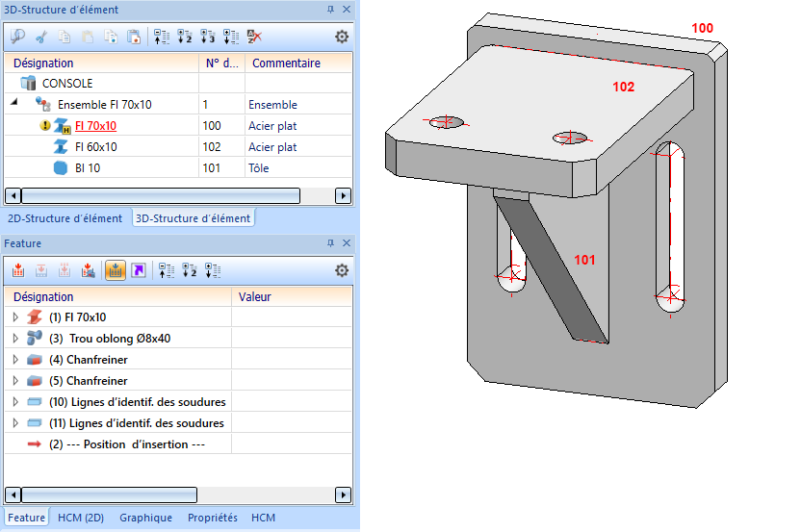Click the 'Acier plat' cell for item 102
801x532 pixels.
[x=298, y=147]
